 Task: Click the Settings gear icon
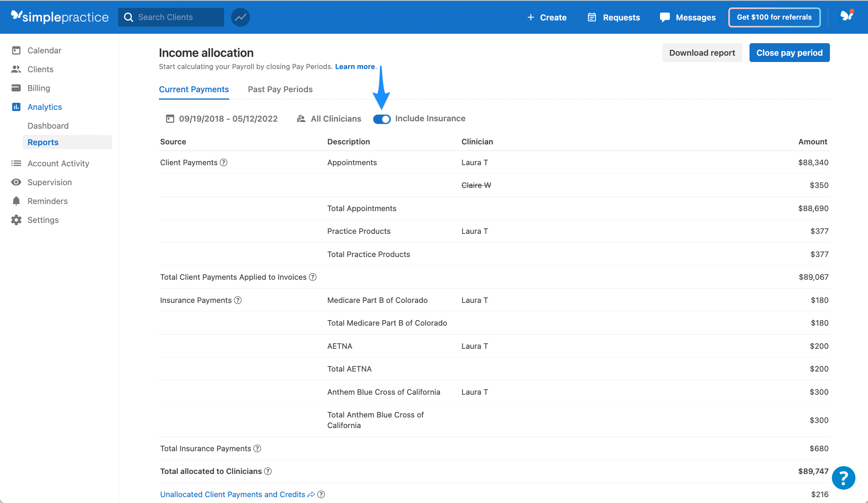(16, 220)
